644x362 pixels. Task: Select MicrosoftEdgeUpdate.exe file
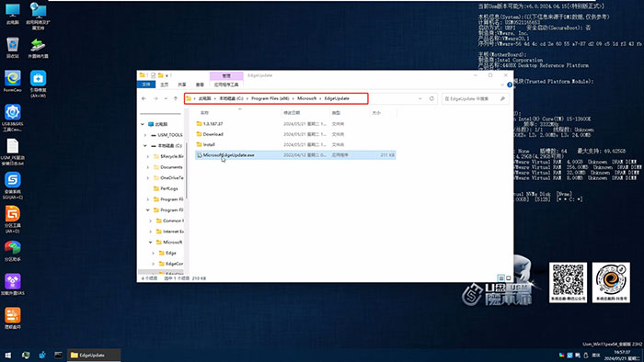[295, 155]
